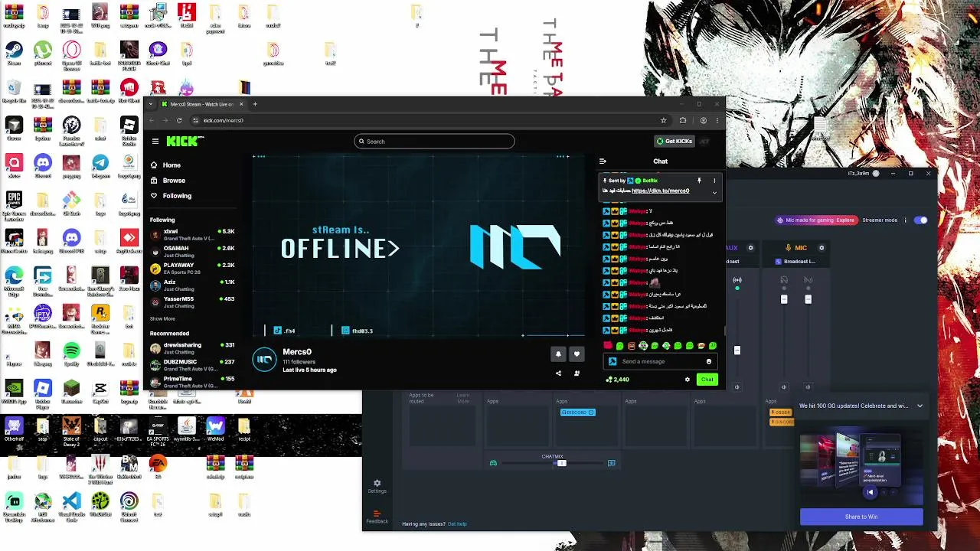The height and width of the screenshot is (551, 980).
Task: Focus the Kick Search field
Action: 434,141
